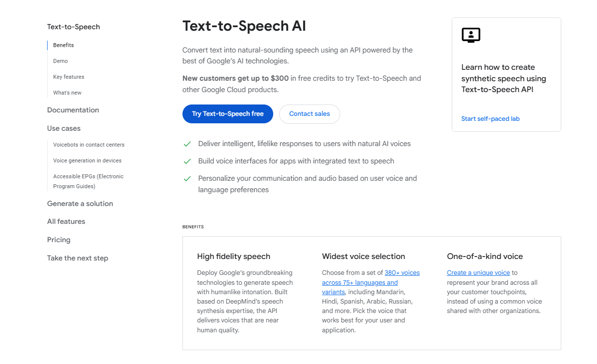Click Take the next step

click(x=77, y=258)
